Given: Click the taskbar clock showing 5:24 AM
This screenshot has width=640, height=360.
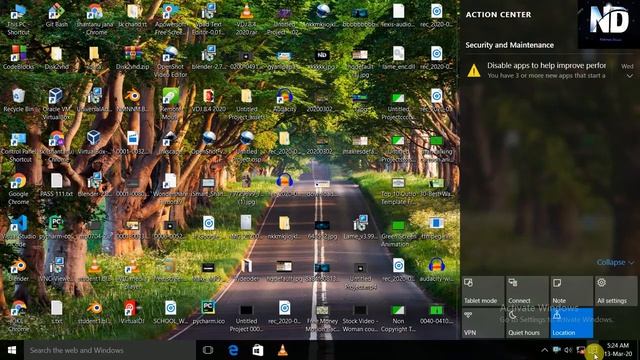Looking at the screenshot, I should click(618, 350).
